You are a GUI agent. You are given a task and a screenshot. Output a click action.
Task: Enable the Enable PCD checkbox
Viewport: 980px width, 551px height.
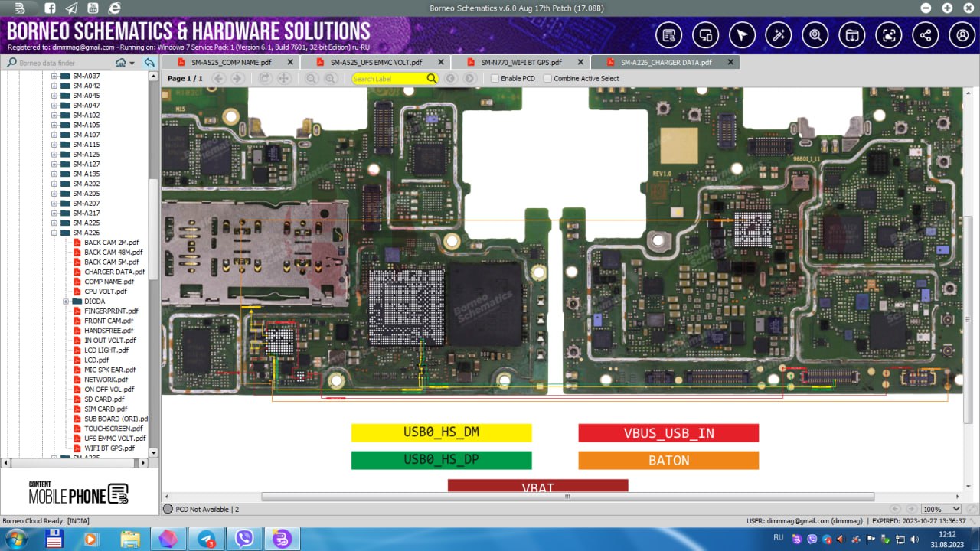495,78
